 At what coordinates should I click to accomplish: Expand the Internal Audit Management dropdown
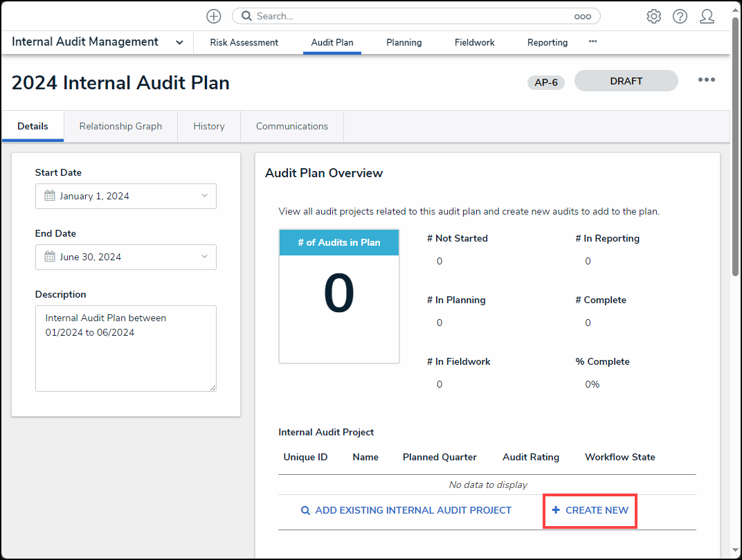pyautogui.click(x=179, y=42)
